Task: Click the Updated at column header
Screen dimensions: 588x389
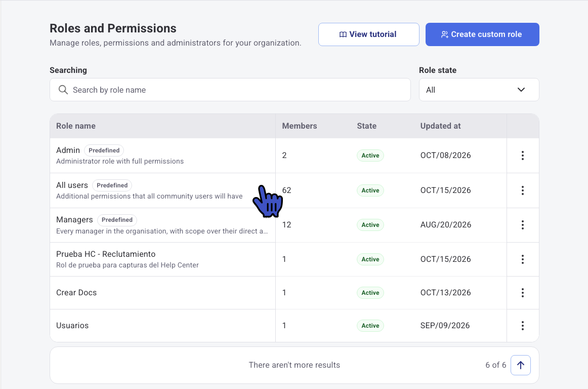Action: pyautogui.click(x=440, y=126)
